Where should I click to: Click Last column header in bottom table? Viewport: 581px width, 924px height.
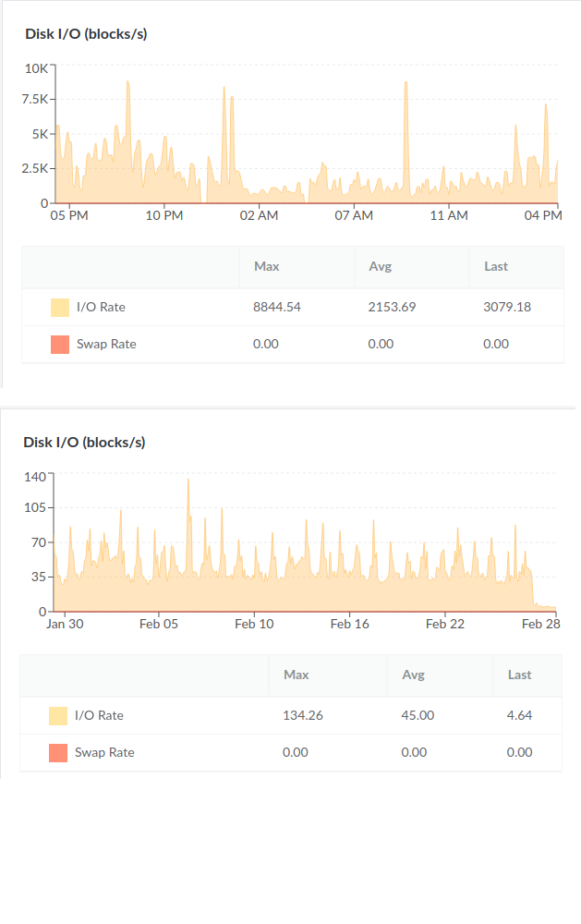point(520,675)
